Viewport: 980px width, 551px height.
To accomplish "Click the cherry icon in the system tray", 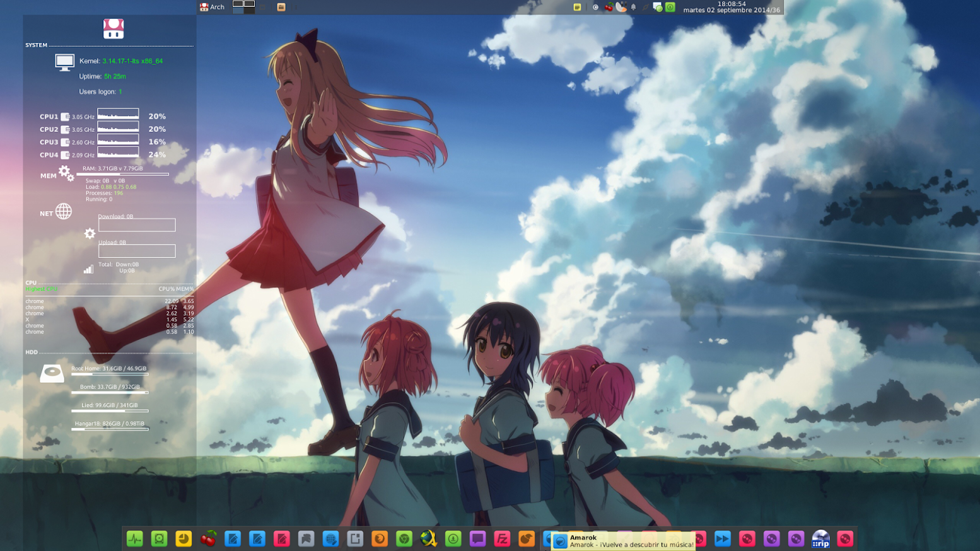I will (609, 7).
